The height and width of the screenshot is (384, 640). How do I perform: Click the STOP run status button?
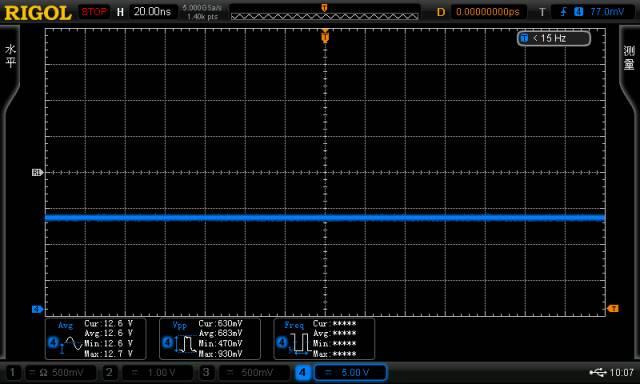pos(94,11)
